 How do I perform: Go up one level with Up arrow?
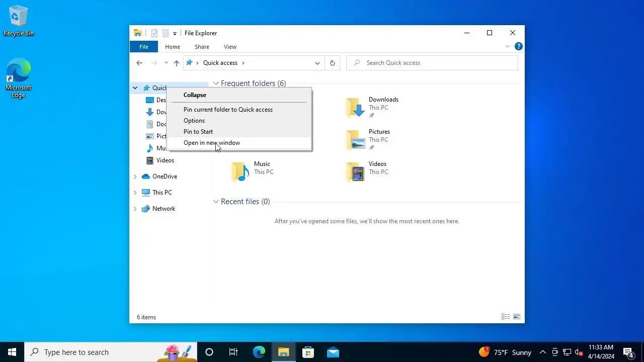click(177, 63)
